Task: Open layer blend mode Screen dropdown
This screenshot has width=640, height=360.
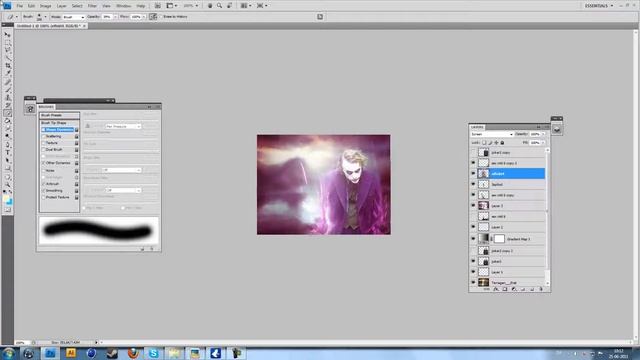Action: point(492,134)
